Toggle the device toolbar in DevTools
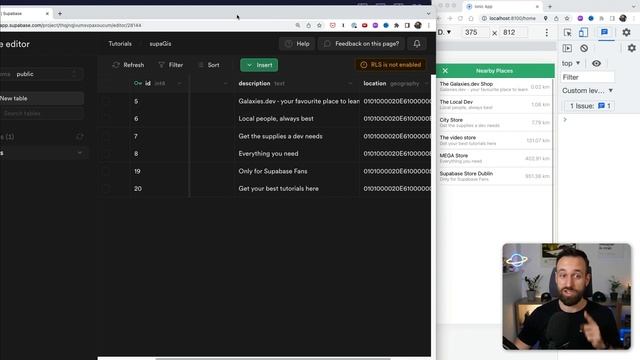The height and width of the screenshot is (360, 640). (x=583, y=33)
